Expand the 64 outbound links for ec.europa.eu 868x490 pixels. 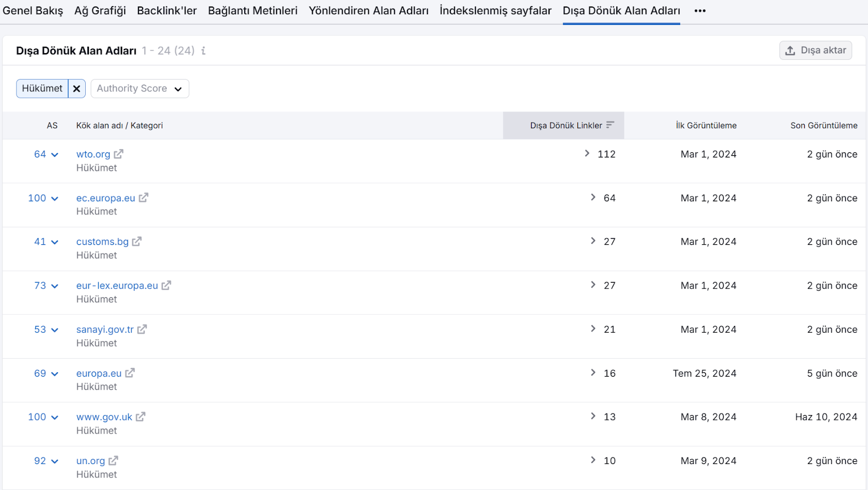point(593,198)
